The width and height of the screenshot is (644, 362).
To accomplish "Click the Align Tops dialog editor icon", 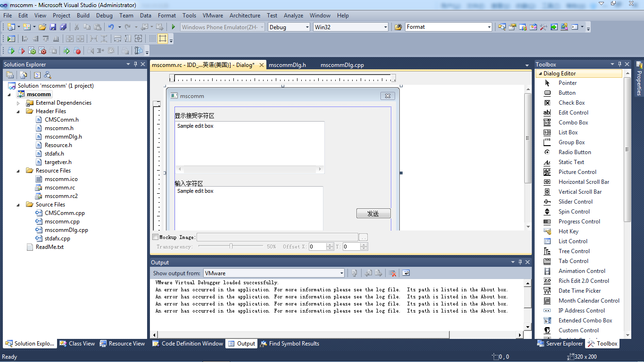I will 46,39.
